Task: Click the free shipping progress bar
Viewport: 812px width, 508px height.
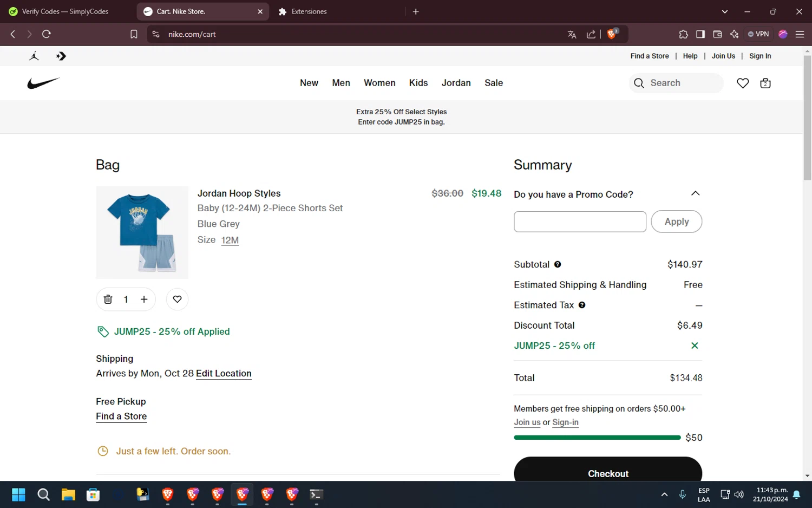Action: pos(597,438)
